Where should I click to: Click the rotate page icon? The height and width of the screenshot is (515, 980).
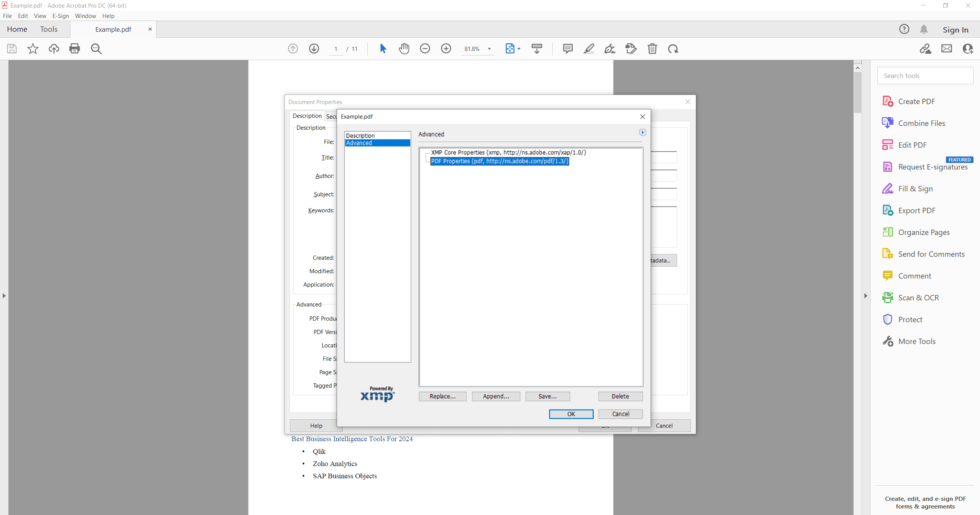673,49
